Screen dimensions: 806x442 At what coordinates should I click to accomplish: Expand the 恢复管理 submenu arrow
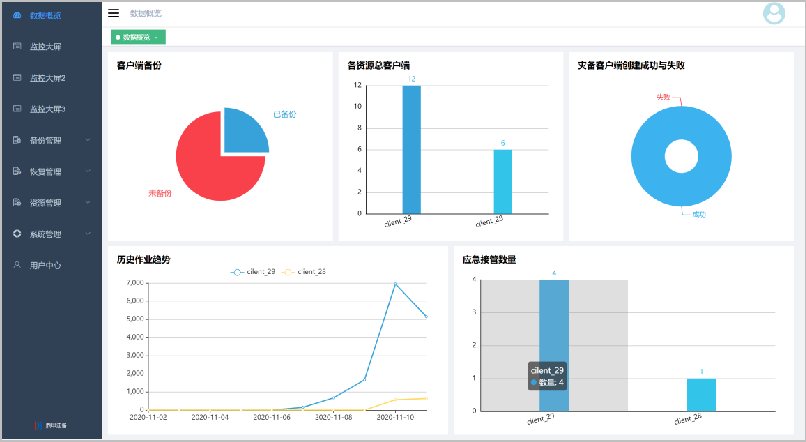click(x=88, y=171)
